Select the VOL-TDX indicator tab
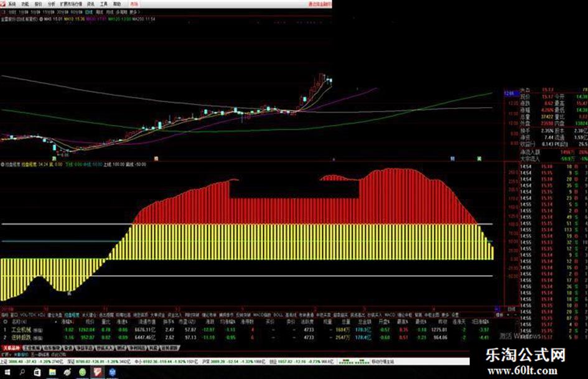588x379 pixels. tap(28, 315)
